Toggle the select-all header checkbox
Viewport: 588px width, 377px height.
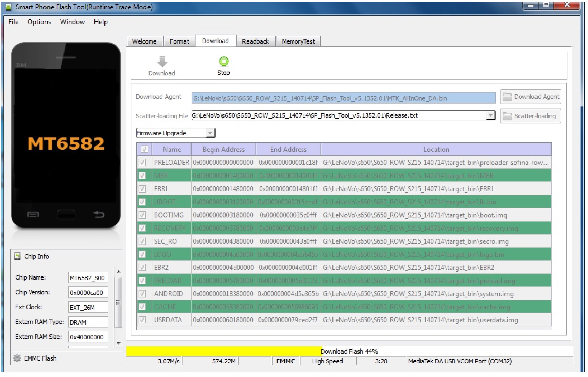(x=144, y=149)
